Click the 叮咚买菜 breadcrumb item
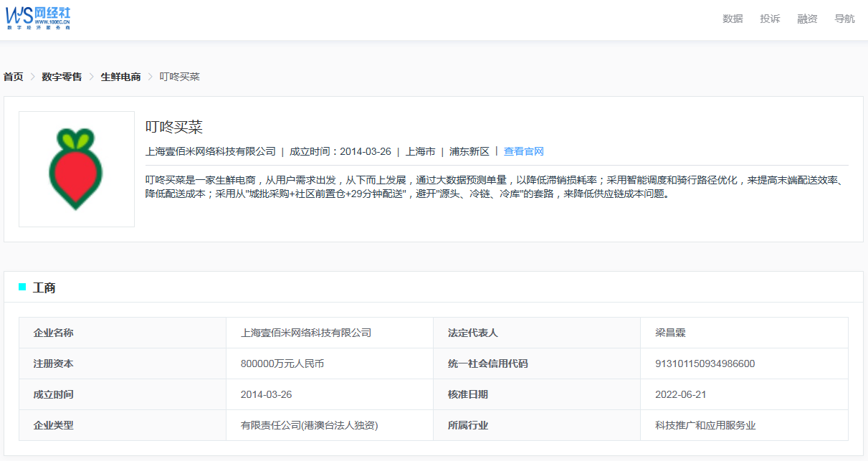Screen dimensions: 868x461 (179, 77)
